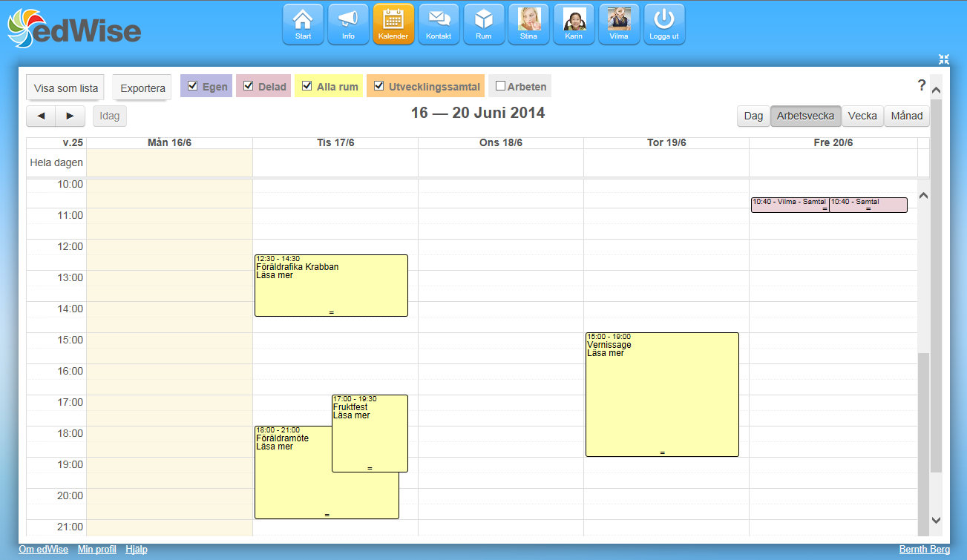This screenshot has width=967, height=560.
Task: Click Visa som lista button
Action: (66, 88)
